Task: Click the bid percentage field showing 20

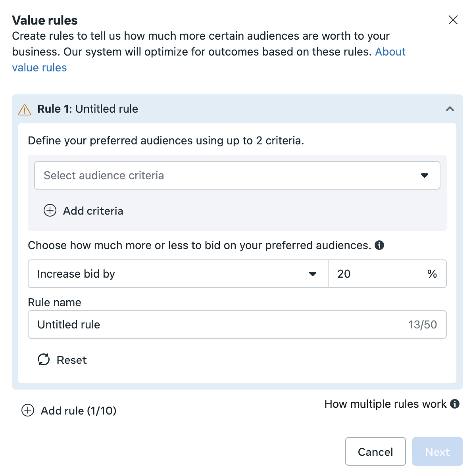Action: (x=387, y=274)
